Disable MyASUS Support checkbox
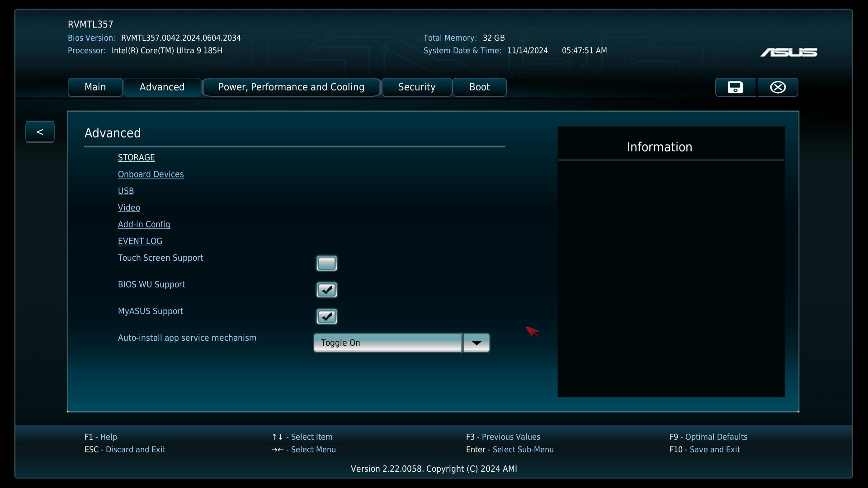 pyautogui.click(x=326, y=316)
